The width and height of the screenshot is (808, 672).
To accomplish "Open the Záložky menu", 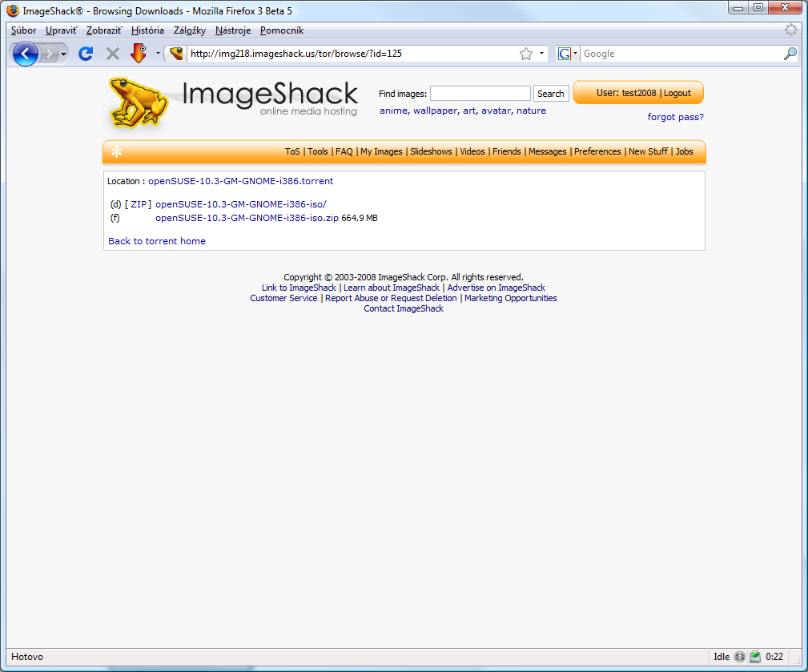I will tap(190, 30).
